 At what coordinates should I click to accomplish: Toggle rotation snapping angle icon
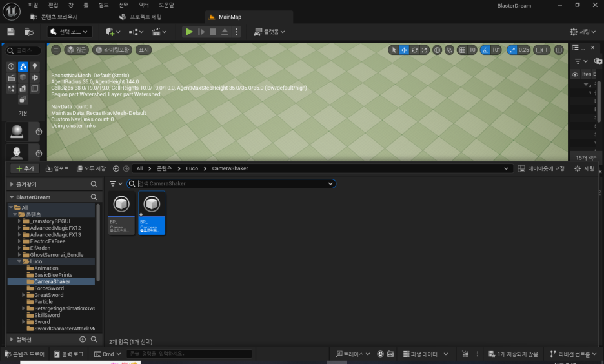point(485,50)
